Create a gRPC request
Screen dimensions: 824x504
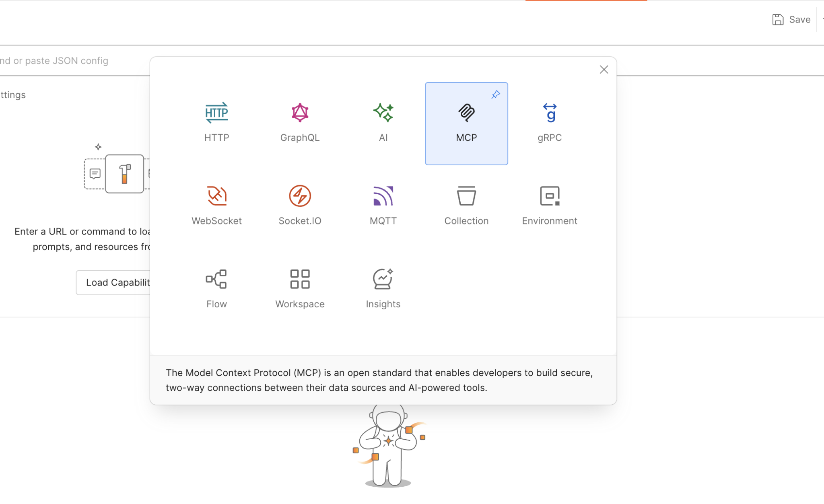point(550,123)
